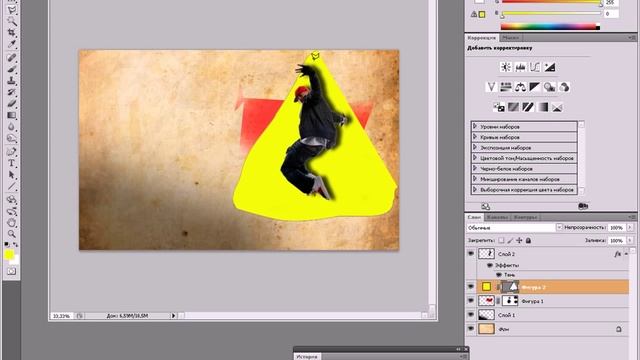Switch to the Контуры tab
This screenshot has width=640, height=360.
(525, 217)
